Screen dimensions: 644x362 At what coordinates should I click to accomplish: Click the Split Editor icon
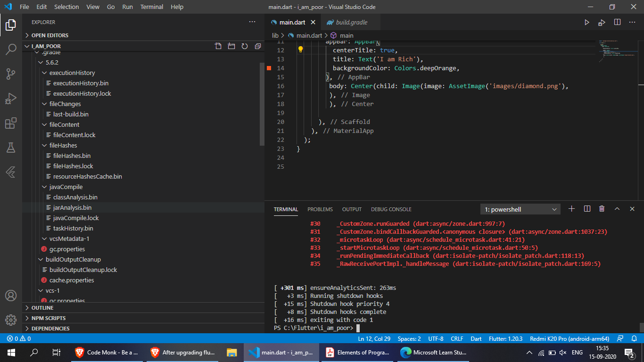pos(617,22)
